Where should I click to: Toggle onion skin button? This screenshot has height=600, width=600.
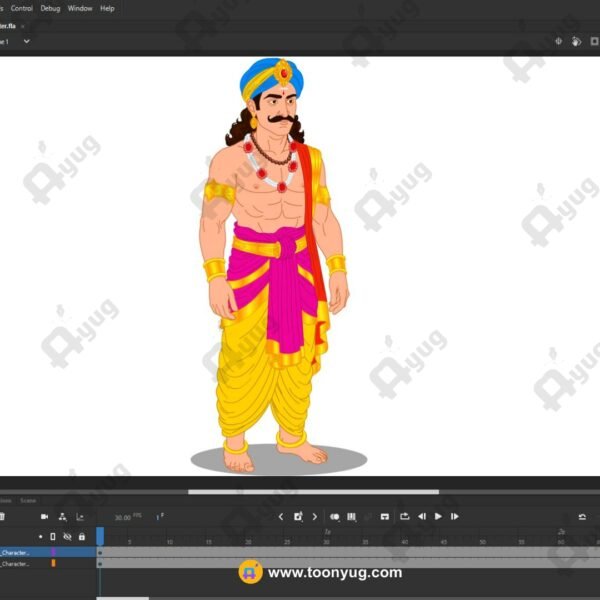pyautogui.click(x=334, y=517)
